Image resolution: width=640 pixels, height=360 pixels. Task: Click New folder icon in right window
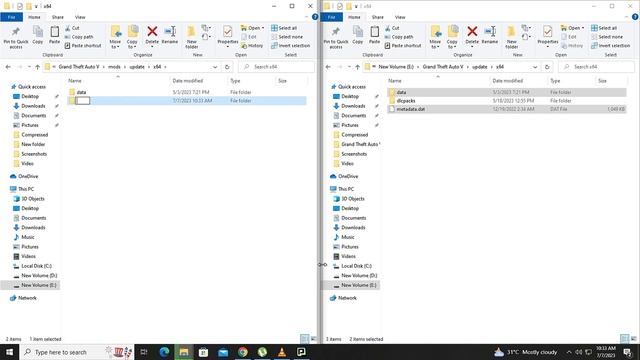[x=511, y=37]
